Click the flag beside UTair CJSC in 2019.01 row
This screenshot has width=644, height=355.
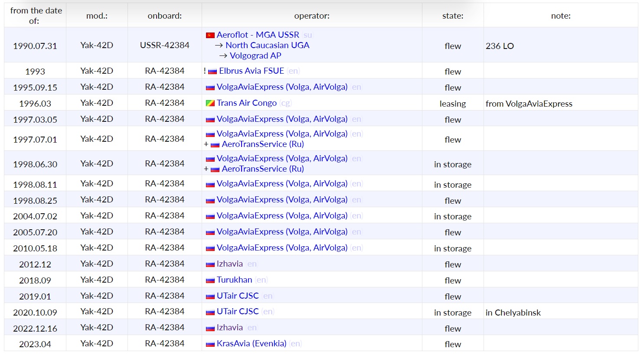click(210, 296)
